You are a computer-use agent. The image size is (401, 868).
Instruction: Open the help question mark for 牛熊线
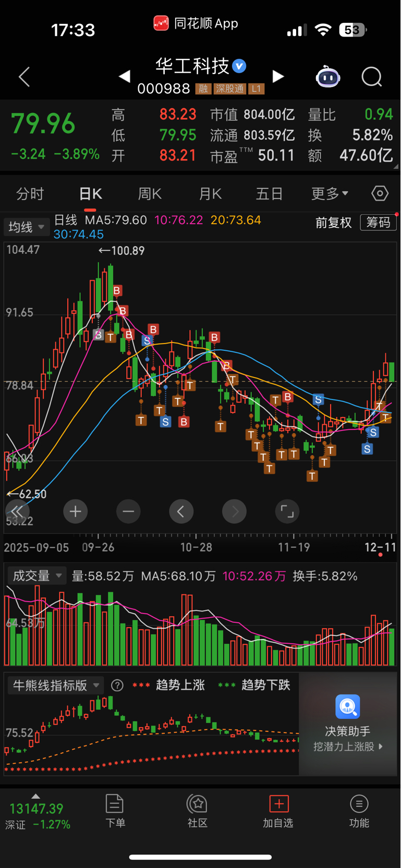pyautogui.click(x=117, y=685)
